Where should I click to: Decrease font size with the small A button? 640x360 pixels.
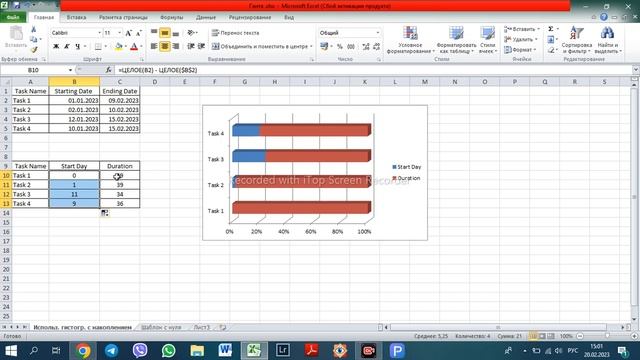point(138,33)
